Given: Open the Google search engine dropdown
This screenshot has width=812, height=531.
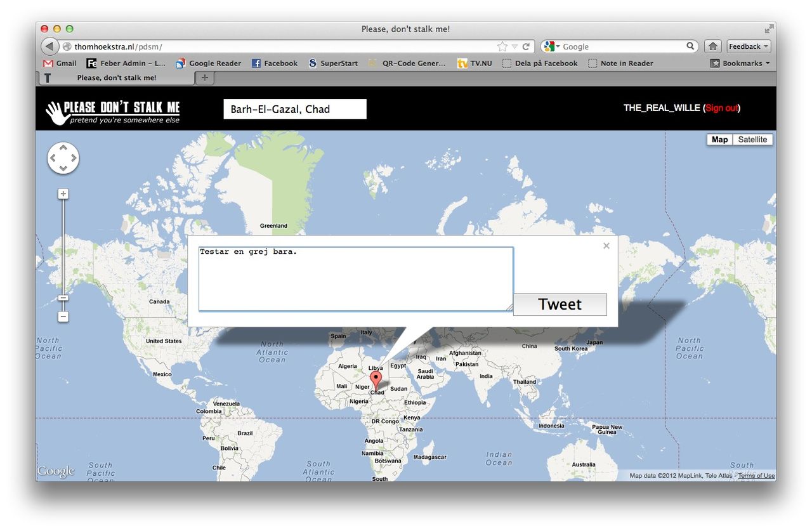Looking at the screenshot, I should tap(552, 46).
